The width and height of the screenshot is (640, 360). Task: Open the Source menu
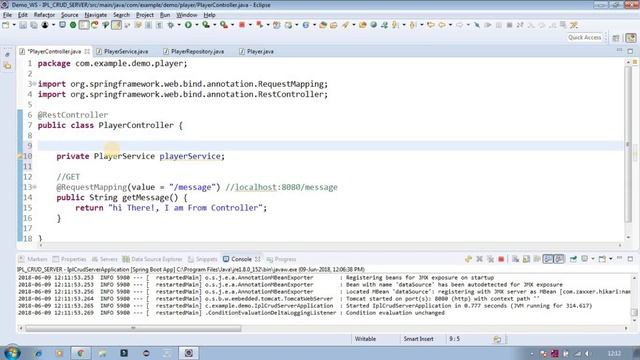click(x=69, y=15)
